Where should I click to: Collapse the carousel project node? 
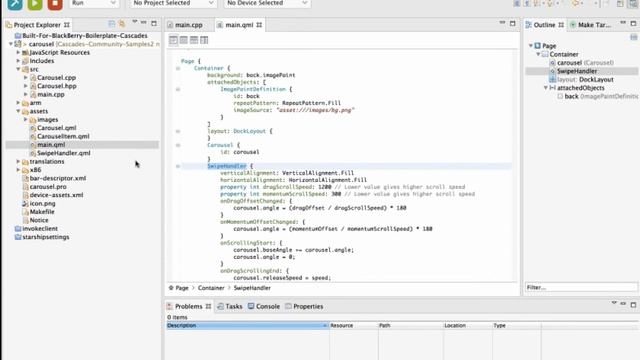11,44
